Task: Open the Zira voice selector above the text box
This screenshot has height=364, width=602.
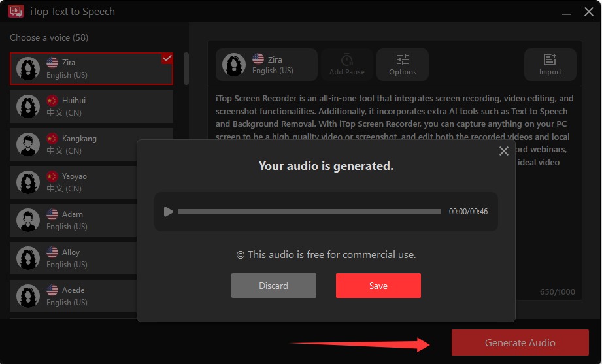Action: click(x=267, y=65)
